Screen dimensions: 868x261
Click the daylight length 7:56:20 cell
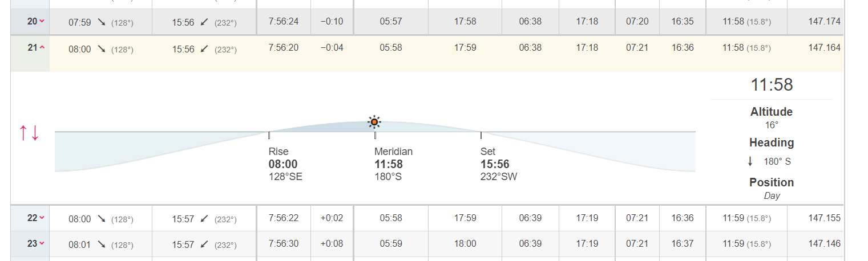284,48
